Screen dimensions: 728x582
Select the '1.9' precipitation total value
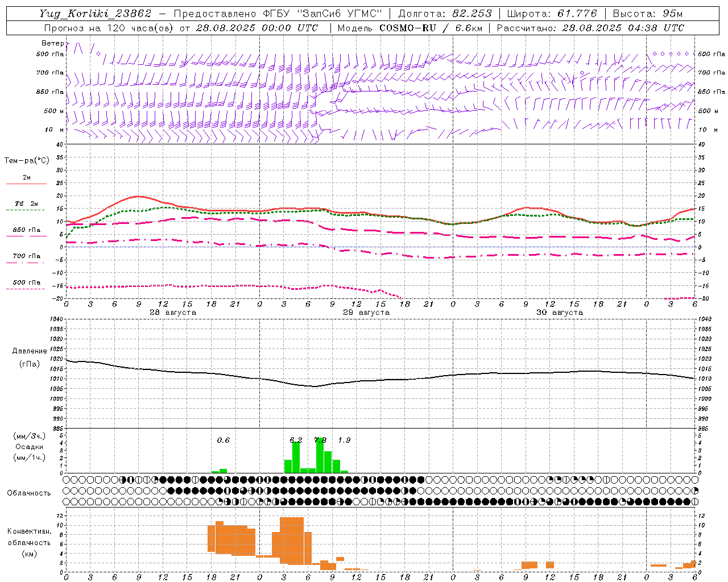pos(344,440)
